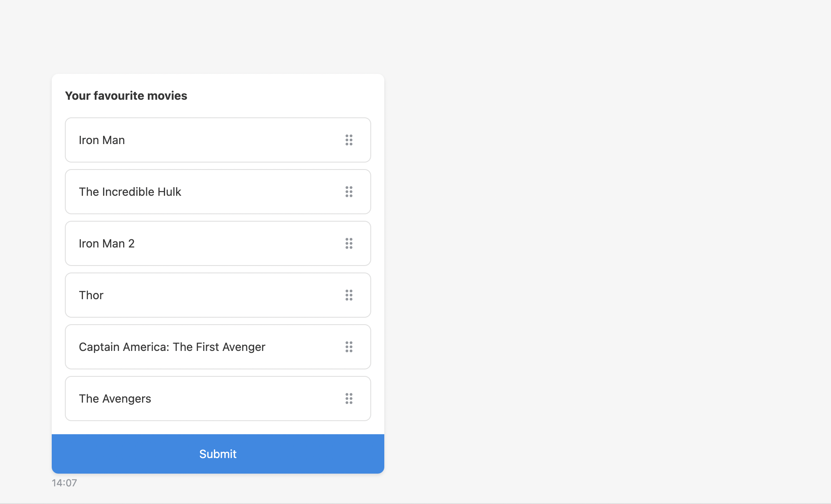831x504 pixels.
Task: Pick The Avengers title label
Action: 115,399
